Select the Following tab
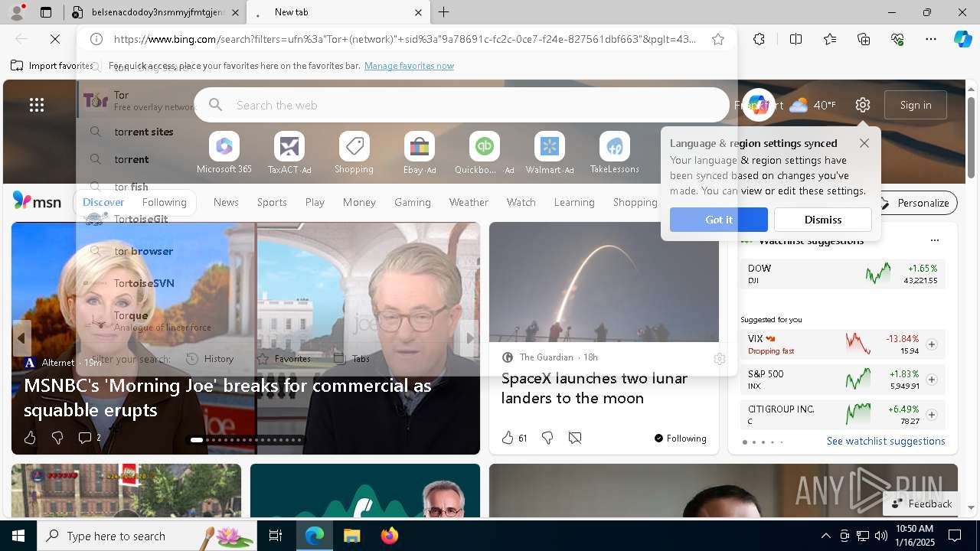This screenshot has height=551, width=980. (165, 202)
